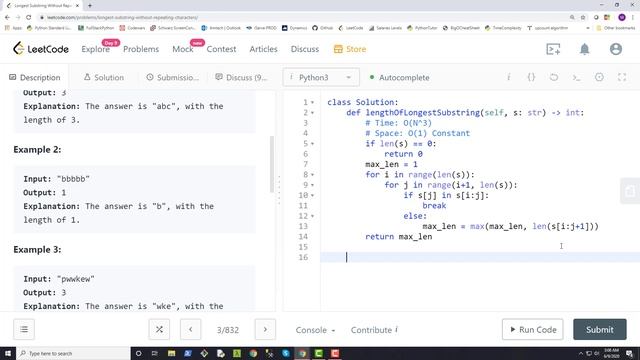Open the Contest menu item

(x=221, y=49)
